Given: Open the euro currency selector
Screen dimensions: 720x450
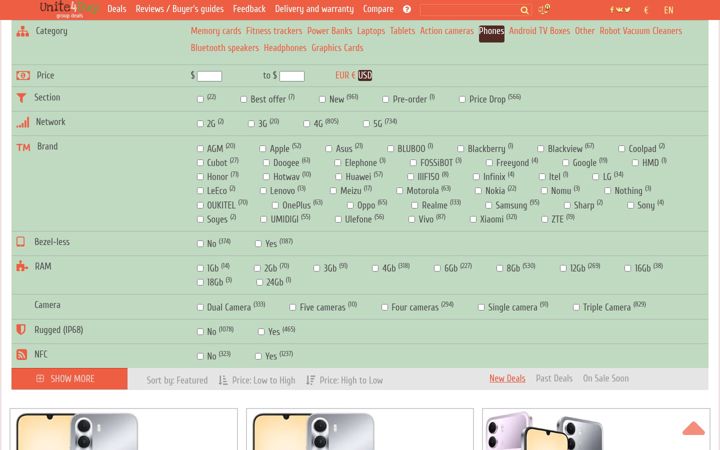Looking at the screenshot, I should point(646,10).
